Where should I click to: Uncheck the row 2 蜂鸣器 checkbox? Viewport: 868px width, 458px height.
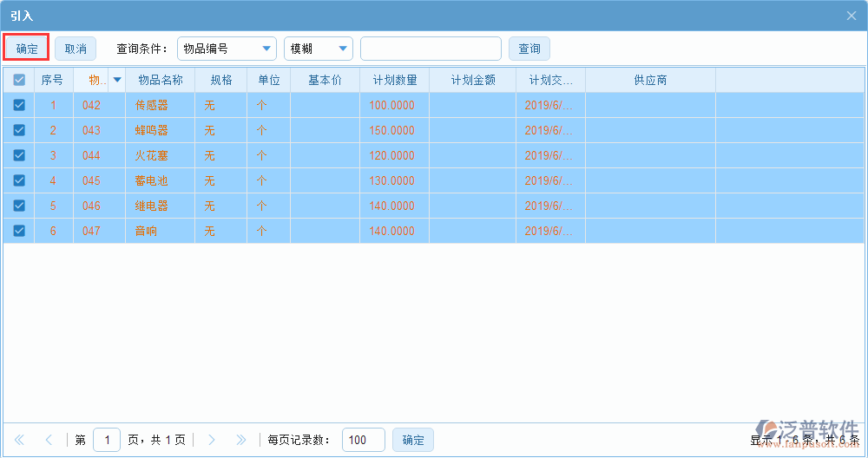coord(19,130)
